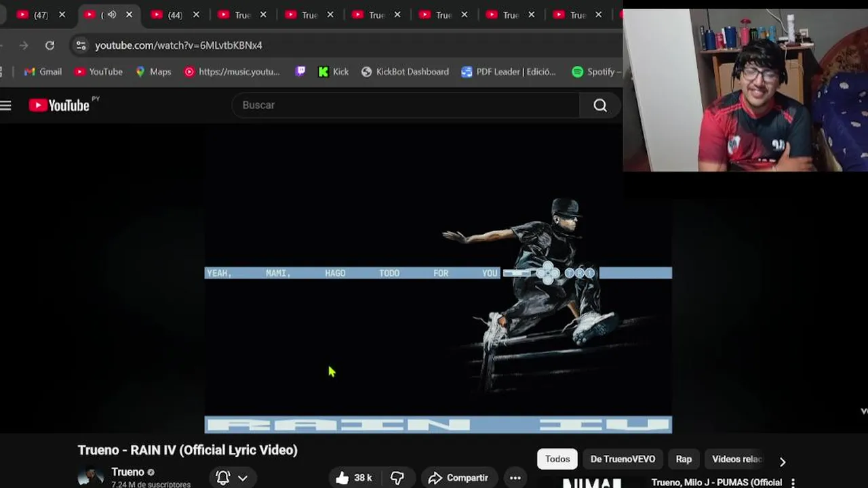The width and height of the screenshot is (868, 488).
Task: Click the video title Trueno - RAIN IV
Action: point(188,450)
